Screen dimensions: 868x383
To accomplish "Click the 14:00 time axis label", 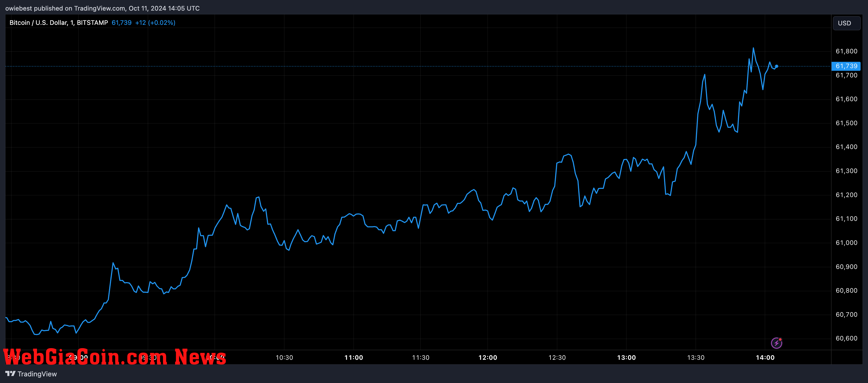I will [765, 357].
